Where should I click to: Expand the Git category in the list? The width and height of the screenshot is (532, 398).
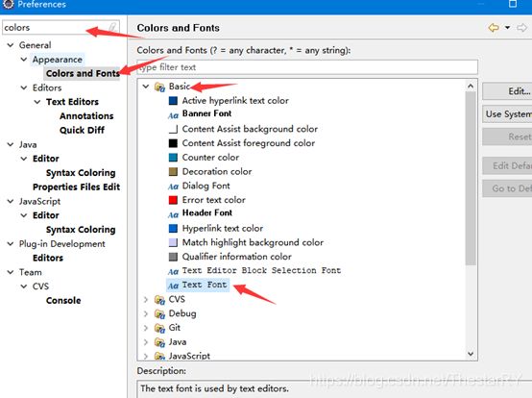(x=146, y=328)
